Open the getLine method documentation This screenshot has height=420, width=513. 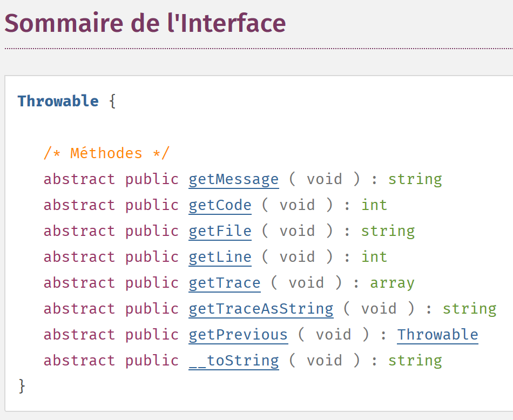click(220, 257)
